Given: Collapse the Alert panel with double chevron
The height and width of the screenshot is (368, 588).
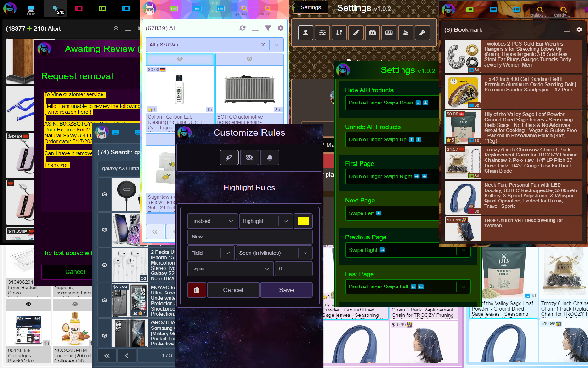Looking at the screenshot, I should coord(116,29).
